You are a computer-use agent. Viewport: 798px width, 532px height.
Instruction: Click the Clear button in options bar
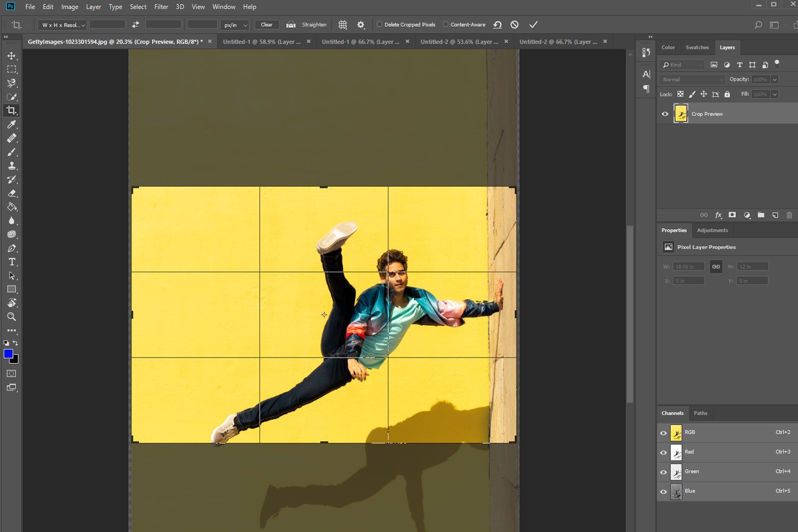(267, 24)
